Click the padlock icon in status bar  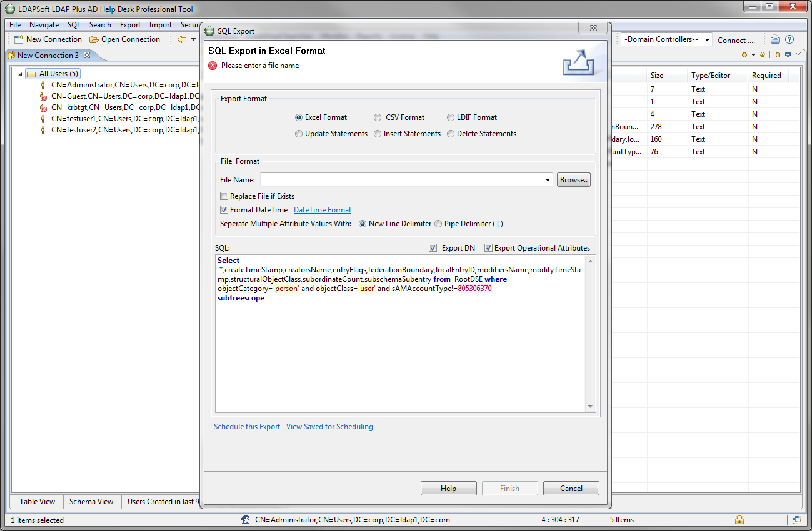tap(739, 520)
